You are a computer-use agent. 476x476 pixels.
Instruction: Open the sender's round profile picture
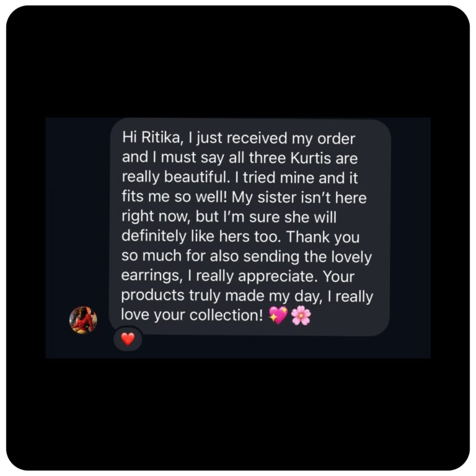[83, 320]
